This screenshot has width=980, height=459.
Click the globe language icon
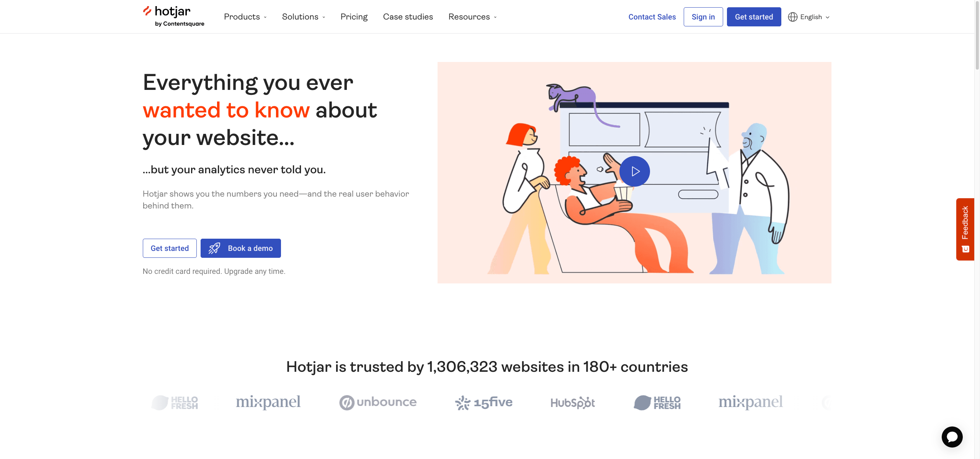793,17
